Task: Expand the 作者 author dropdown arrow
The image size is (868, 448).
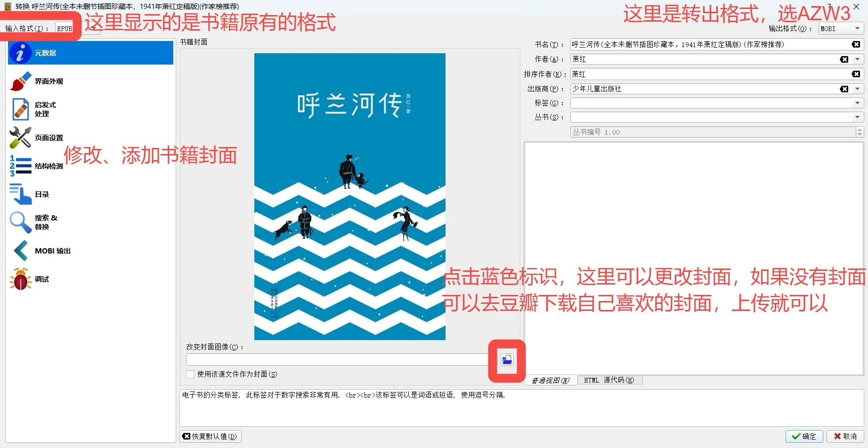Action: pyautogui.click(x=858, y=59)
